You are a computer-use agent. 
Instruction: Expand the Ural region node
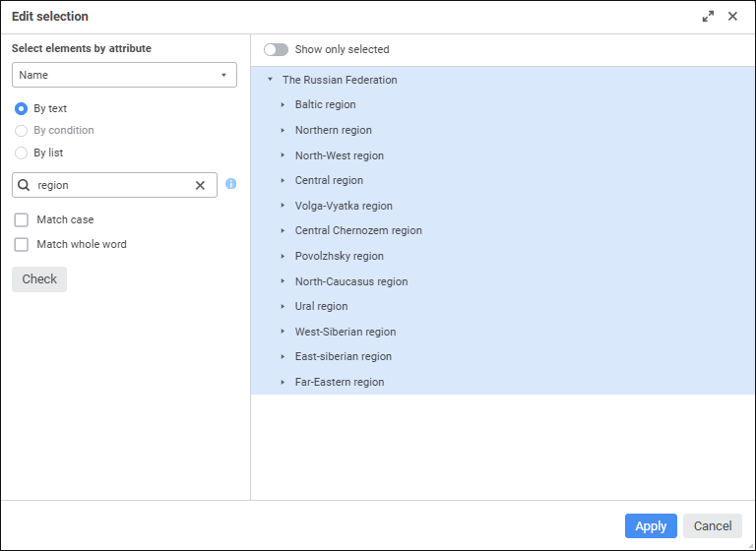(283, 307)
